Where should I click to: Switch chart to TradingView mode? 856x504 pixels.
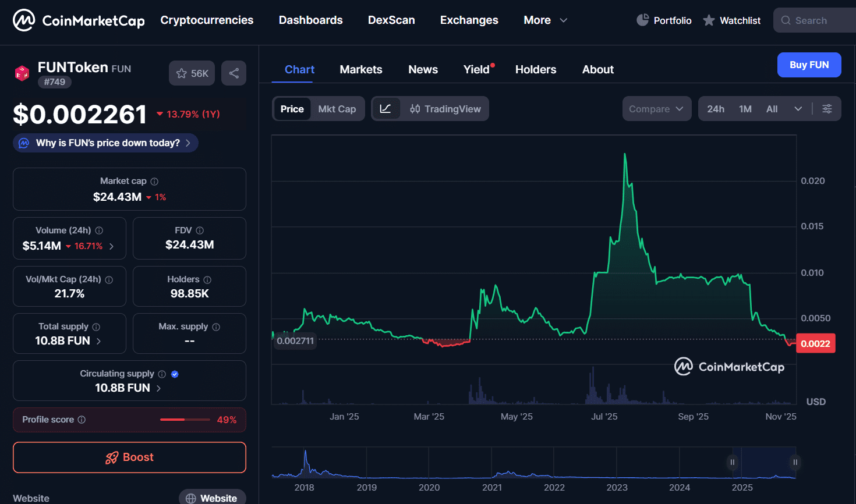coord(445,109)
